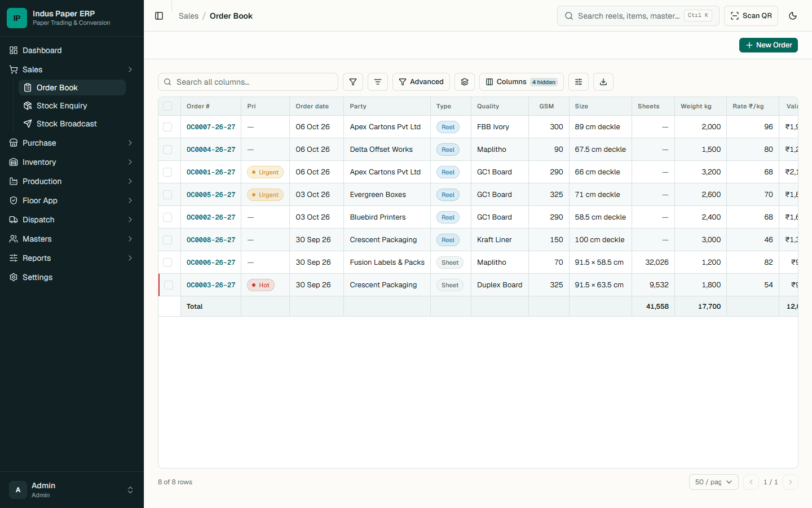Open Masters menu item
This screenshot has width=812, height=508.
72,239
